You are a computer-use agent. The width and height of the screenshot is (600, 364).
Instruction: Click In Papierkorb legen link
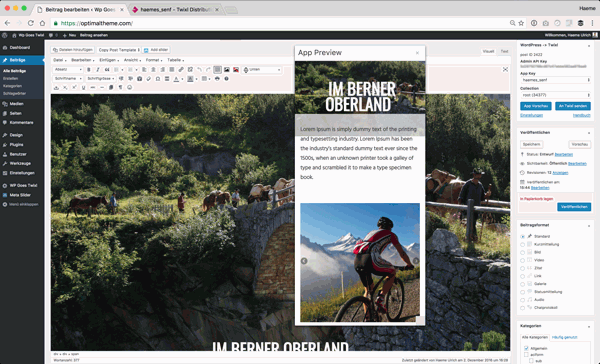(536, 199)
